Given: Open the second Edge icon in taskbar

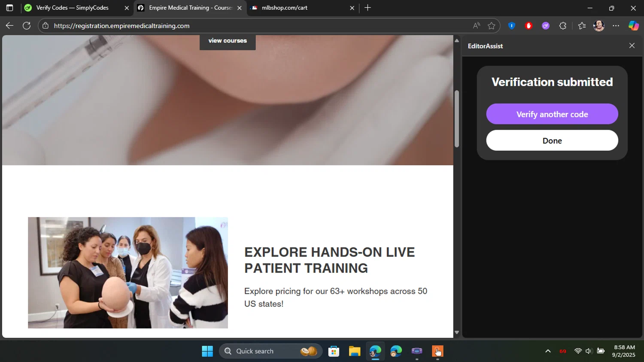Looking at the screenshot, I should pyautogui.click(x=396, y=351).
